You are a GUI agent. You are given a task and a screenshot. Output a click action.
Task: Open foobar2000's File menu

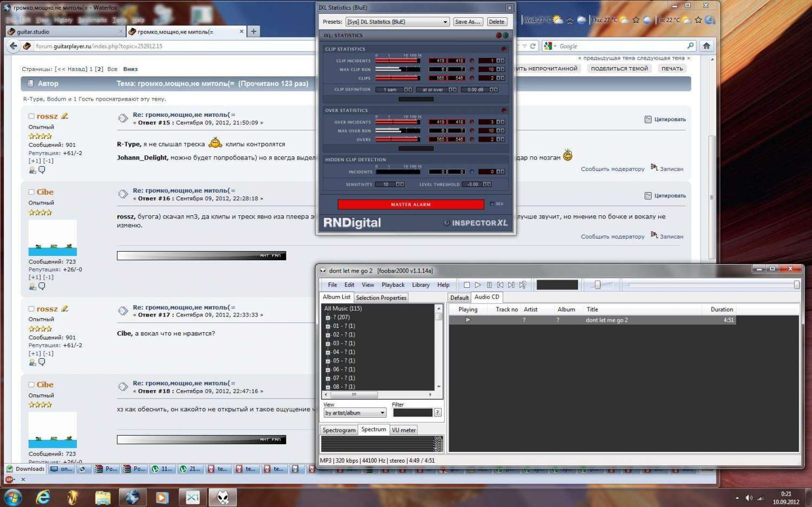(332, 285)
